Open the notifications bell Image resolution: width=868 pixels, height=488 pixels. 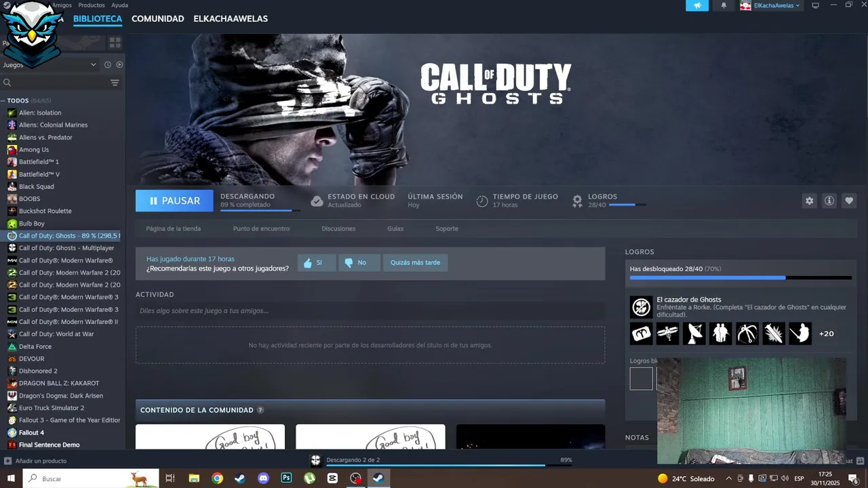[724, 5]
